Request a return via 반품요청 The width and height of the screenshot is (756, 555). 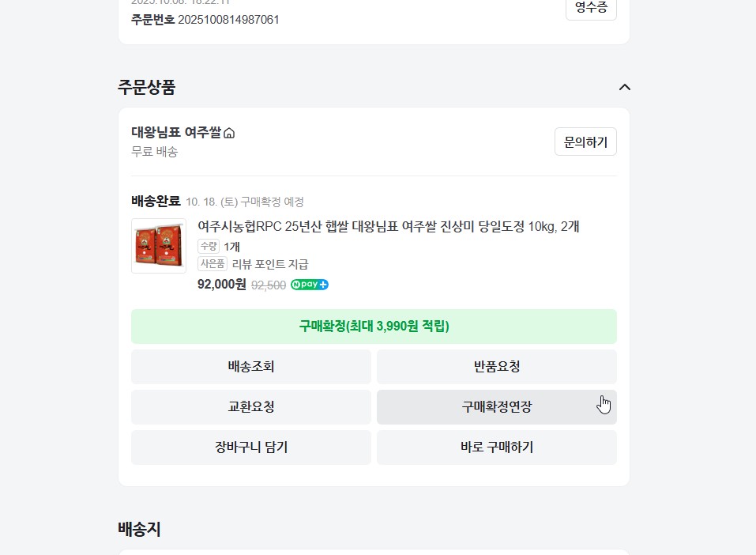point(496,367)
